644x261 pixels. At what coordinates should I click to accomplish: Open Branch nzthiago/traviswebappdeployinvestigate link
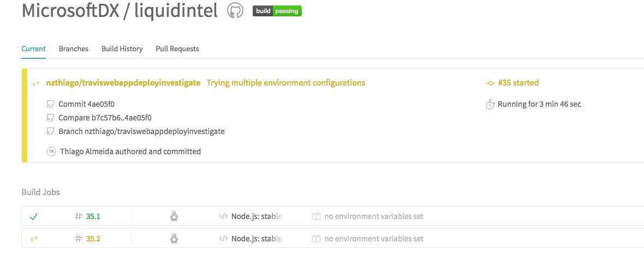coord(142,131)
